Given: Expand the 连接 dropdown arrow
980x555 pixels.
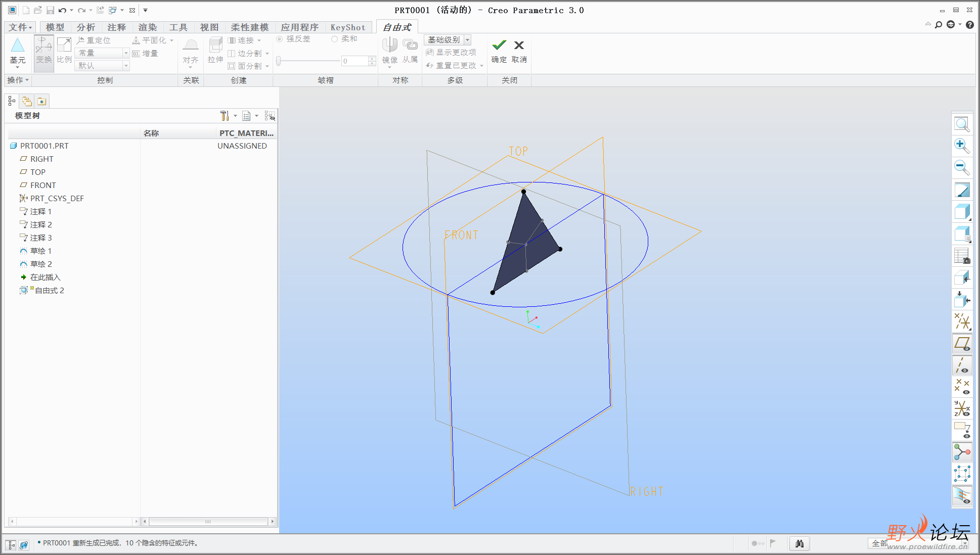Looking at the screenshot, I should click(259, 40).
